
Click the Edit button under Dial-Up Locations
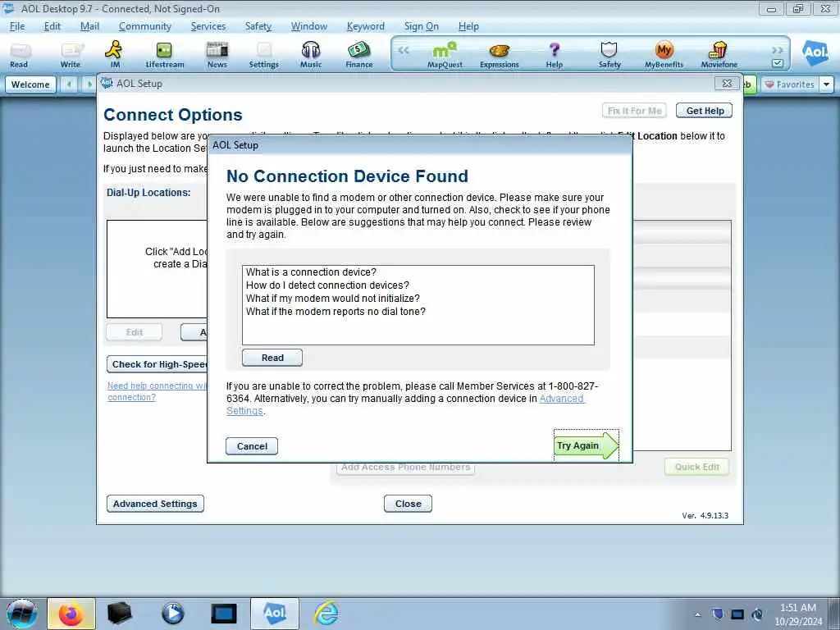point(135,332)
